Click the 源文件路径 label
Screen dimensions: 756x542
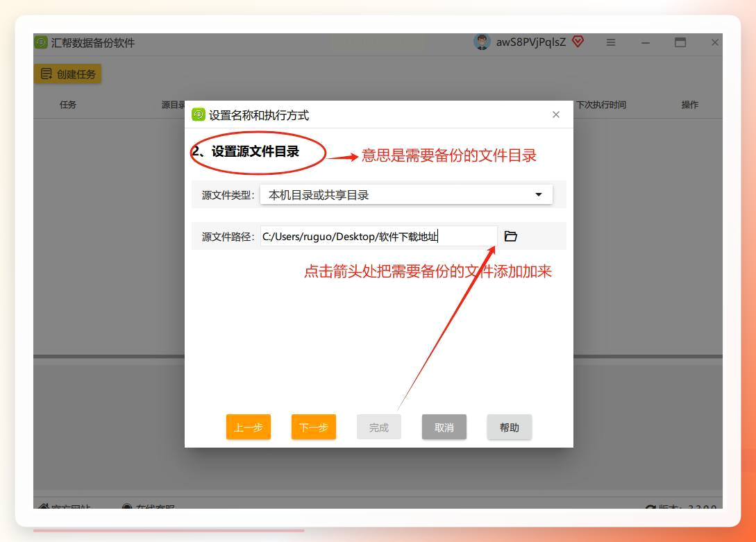[x=228, y=237]
